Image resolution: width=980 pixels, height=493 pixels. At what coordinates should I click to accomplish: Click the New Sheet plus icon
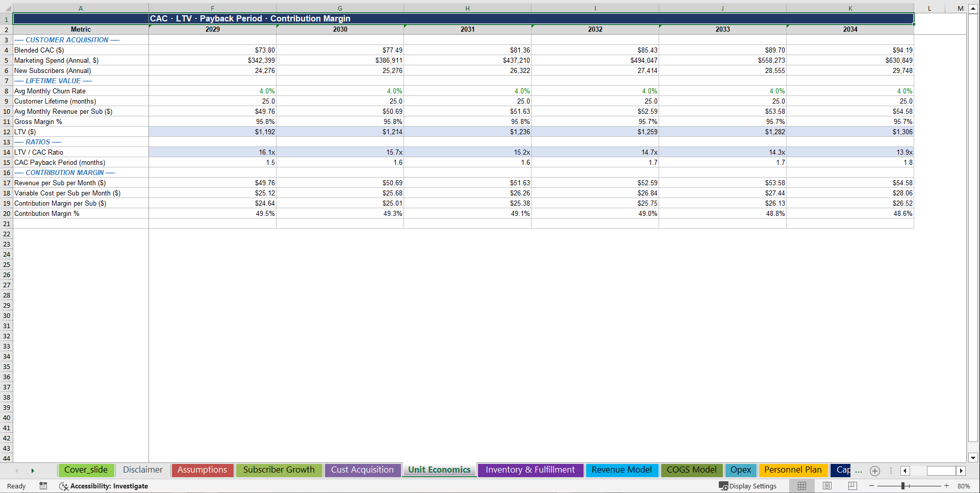click(875, 471)
